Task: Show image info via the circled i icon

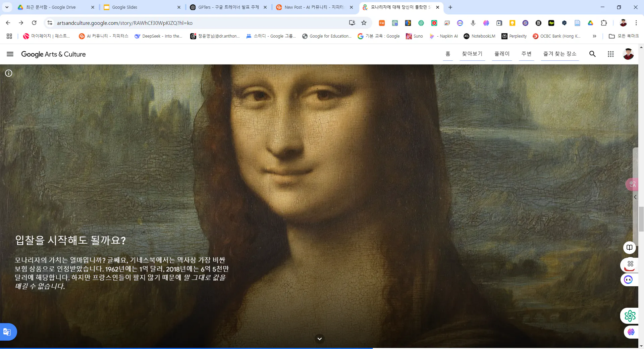Action: tap(9, 73)
